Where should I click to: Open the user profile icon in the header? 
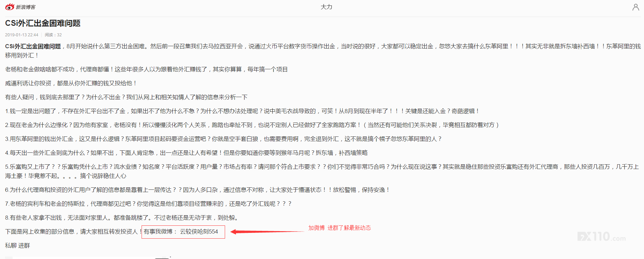636,7
